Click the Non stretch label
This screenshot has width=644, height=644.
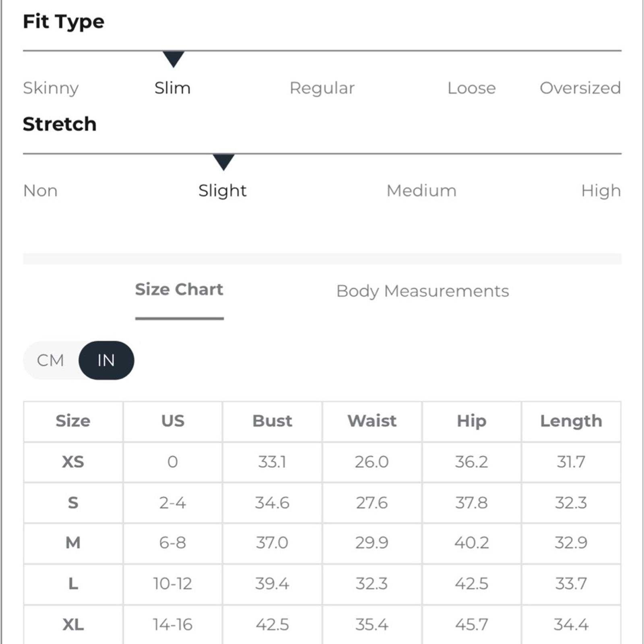point(40,191)
